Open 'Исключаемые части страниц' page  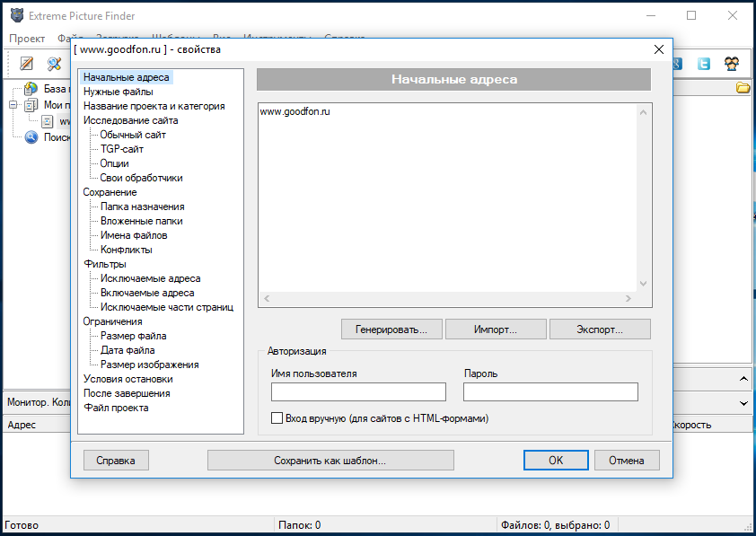coord(167,307)
